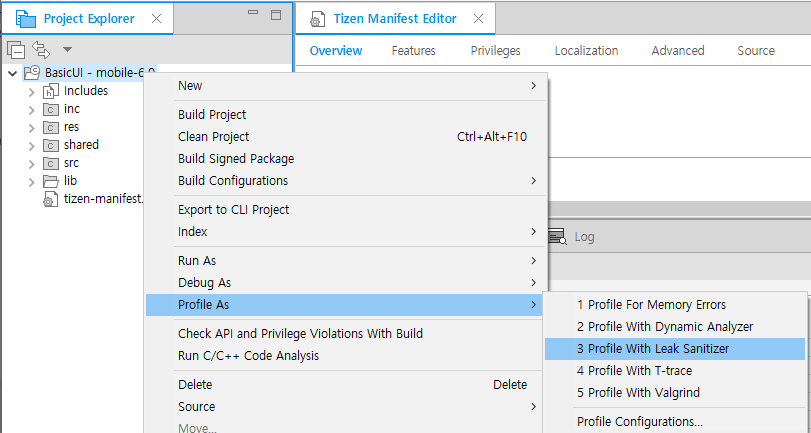Expand the shared folder node
The width and height of the screenshot is (811, 433).
(x=32, y=145)
